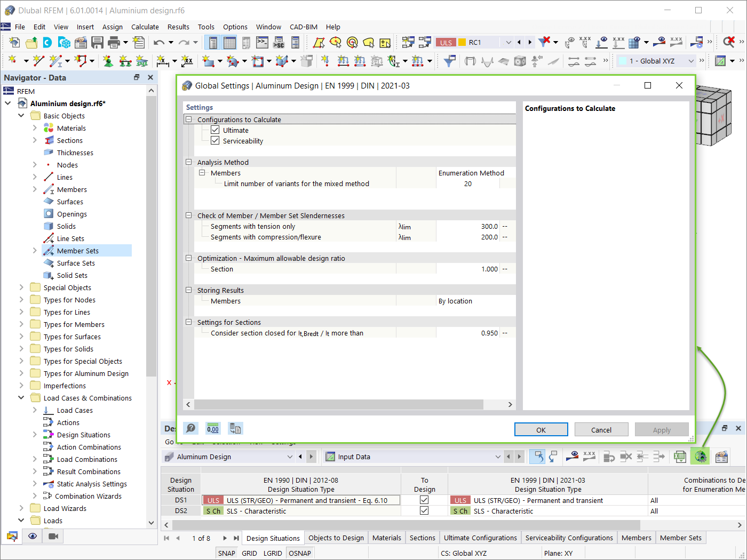The width and height of the screenshot is (747, 560).
Task: Click the Save icon in the main toolbar
Action: (x=98, y=42)
